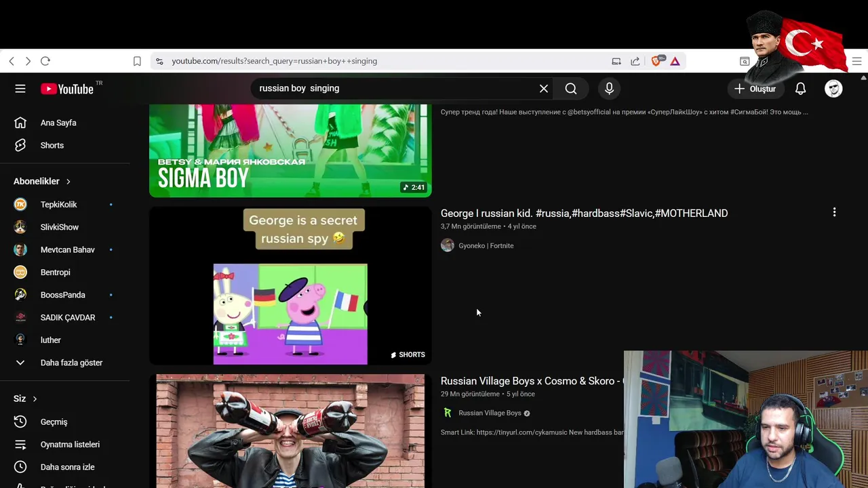
Task: Go forward in browser history
Action: pyautogui.click(x=28, y=61)
